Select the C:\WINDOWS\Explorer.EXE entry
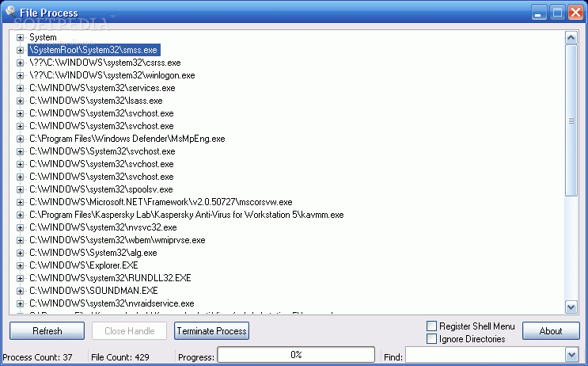Viewport: 588px width, 366px height. click(x=84, y=265)
